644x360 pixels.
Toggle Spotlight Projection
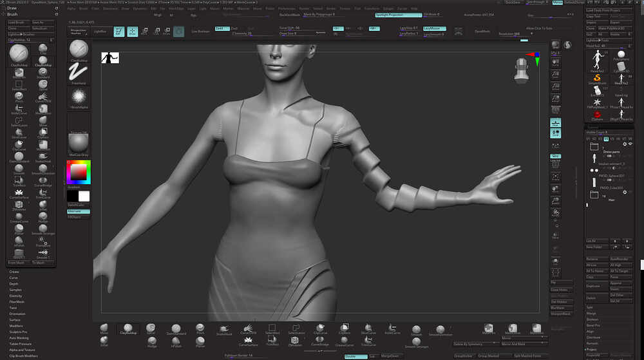(398, 15)
